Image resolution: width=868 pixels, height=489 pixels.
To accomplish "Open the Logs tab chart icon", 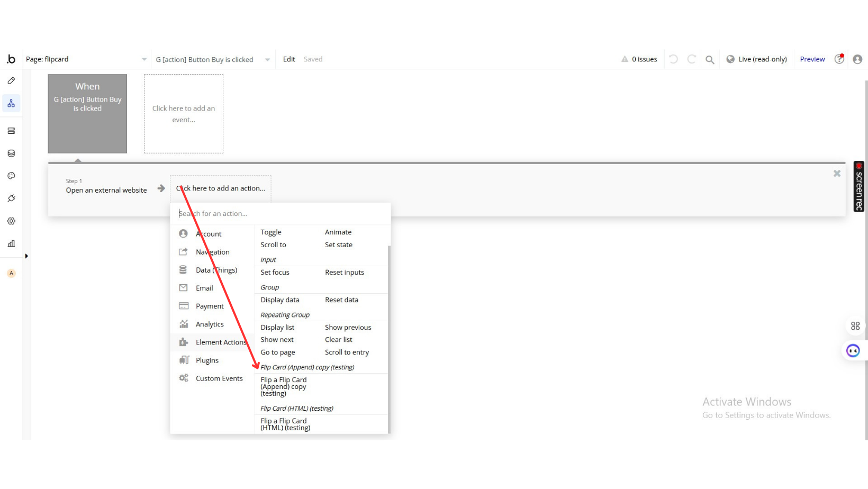I will [11, 243].
